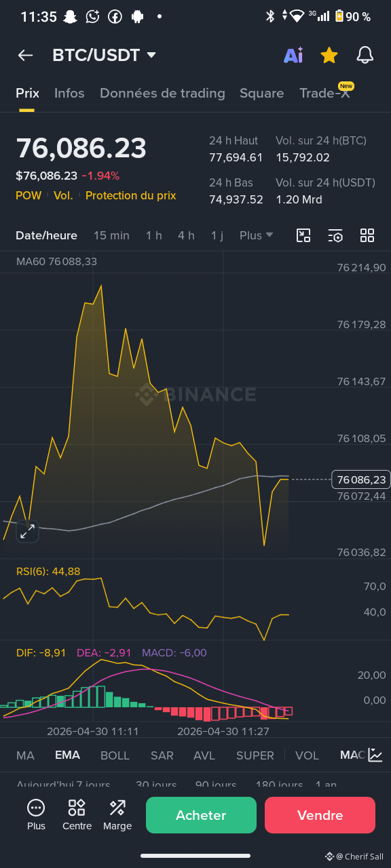Tap the current price label 76 086,23

coord(360,479)
